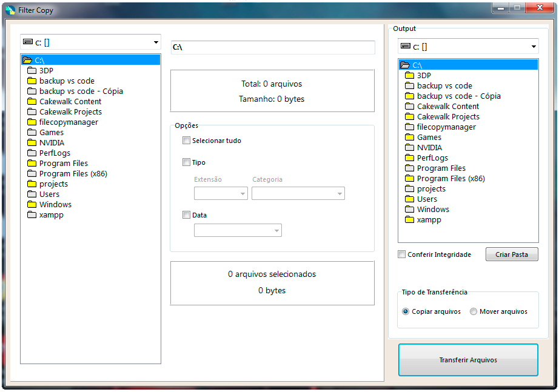Select backup vs code in Output tree
The image size is (559, 392).
tap(444, 86)
